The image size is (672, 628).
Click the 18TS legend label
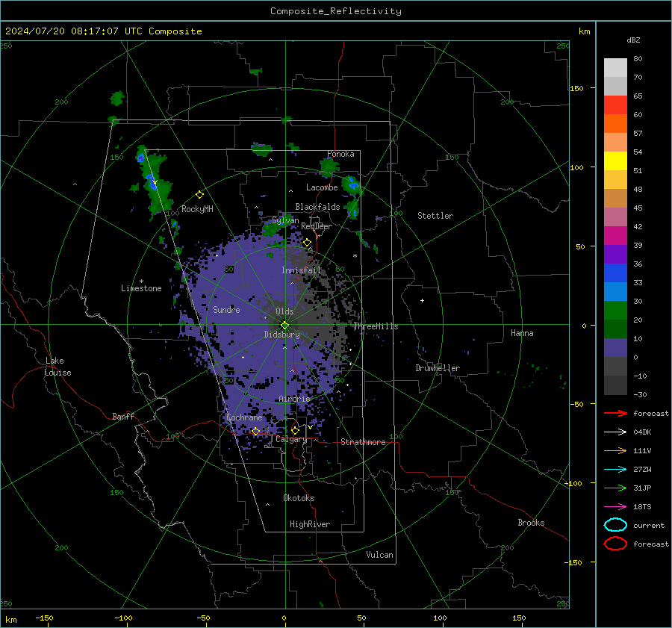(642, 507)
